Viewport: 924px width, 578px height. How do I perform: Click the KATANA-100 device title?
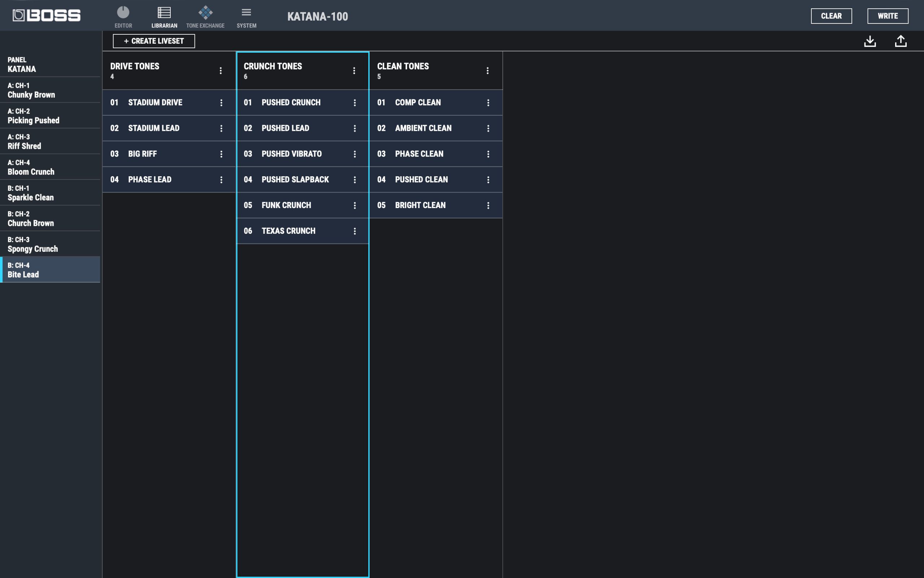click(x=318, y=17)
